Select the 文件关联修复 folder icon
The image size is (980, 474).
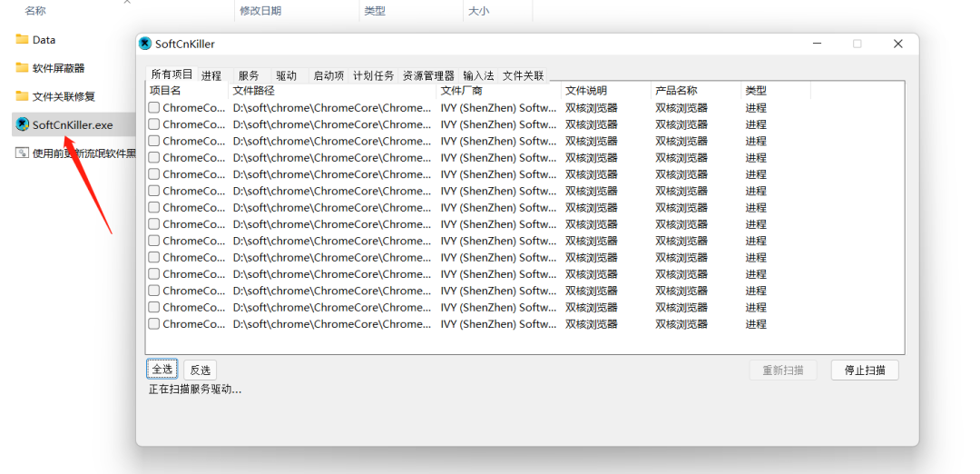22,96
